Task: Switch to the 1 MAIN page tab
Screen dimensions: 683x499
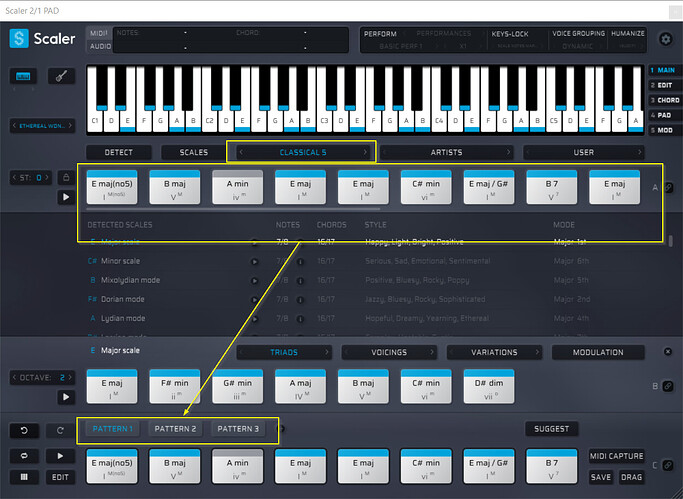Action: (663, 70)
